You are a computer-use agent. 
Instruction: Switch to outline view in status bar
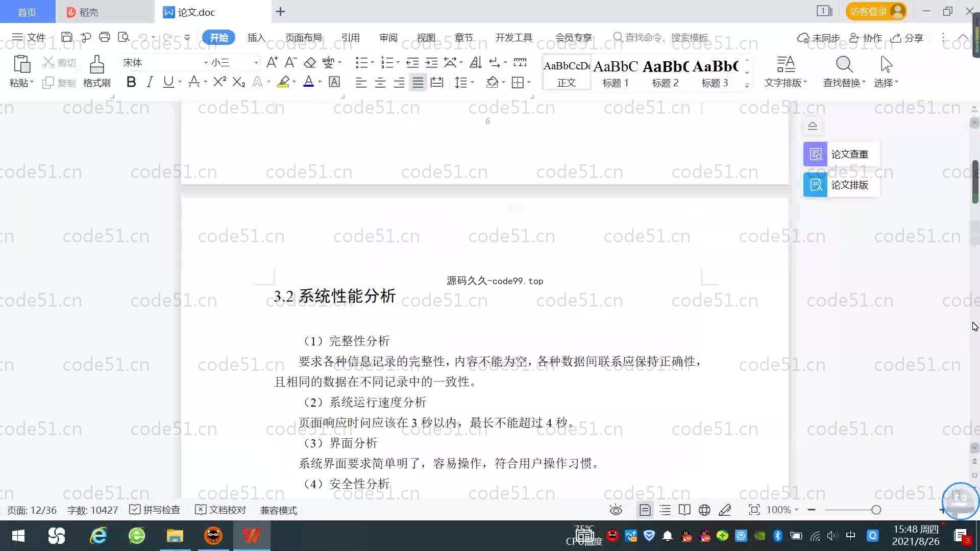[665, 510]
